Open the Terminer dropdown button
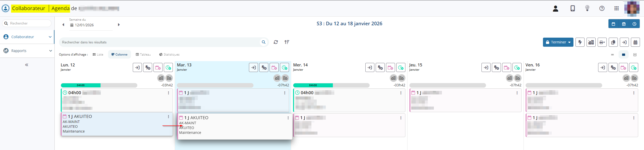Screen dimensions: 644x150 point(558,42)
